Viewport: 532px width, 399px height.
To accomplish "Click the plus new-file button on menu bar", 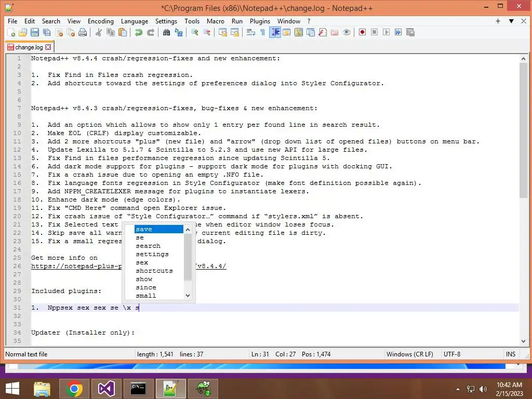I will coord(498,21).
